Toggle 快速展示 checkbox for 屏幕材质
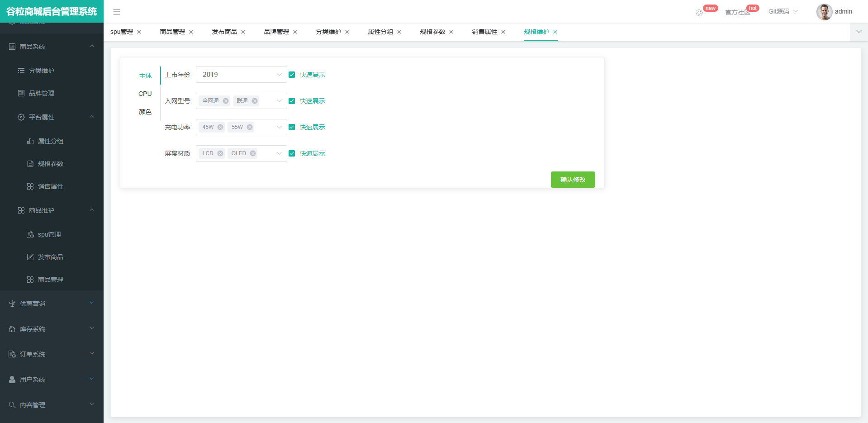The image size is (868, 423). click(x=292, y=153)
